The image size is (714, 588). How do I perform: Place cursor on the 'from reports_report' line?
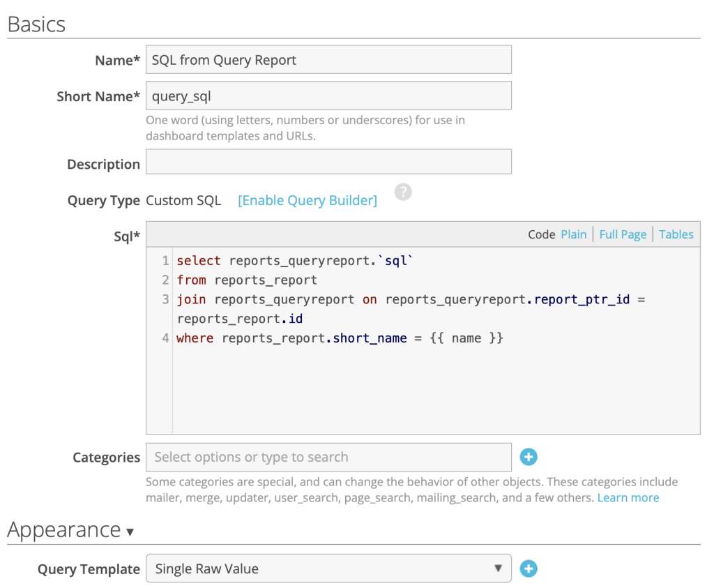tap(247, 280)
